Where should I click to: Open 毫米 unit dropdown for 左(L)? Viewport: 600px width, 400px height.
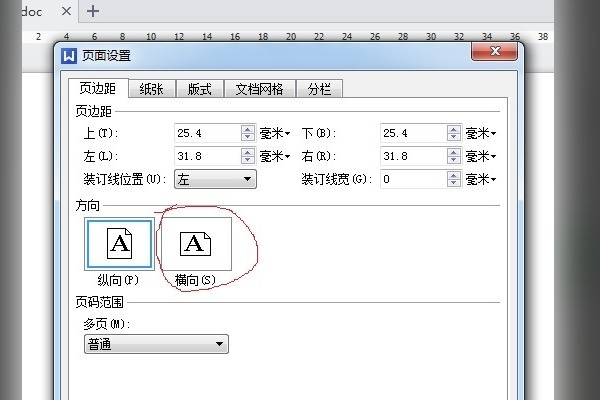(x=275, y=156)
